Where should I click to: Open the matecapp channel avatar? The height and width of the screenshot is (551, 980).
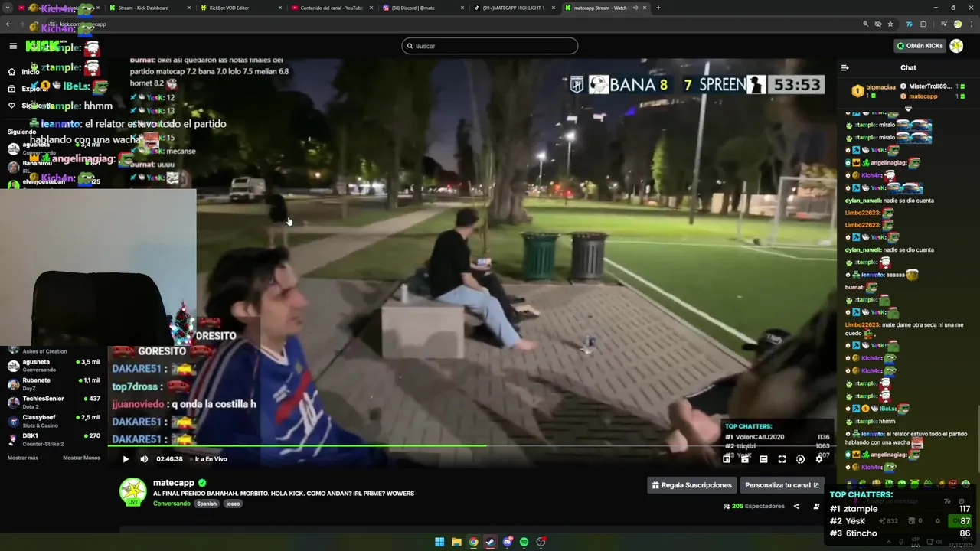pyautogui.click(x=132, y=491)
